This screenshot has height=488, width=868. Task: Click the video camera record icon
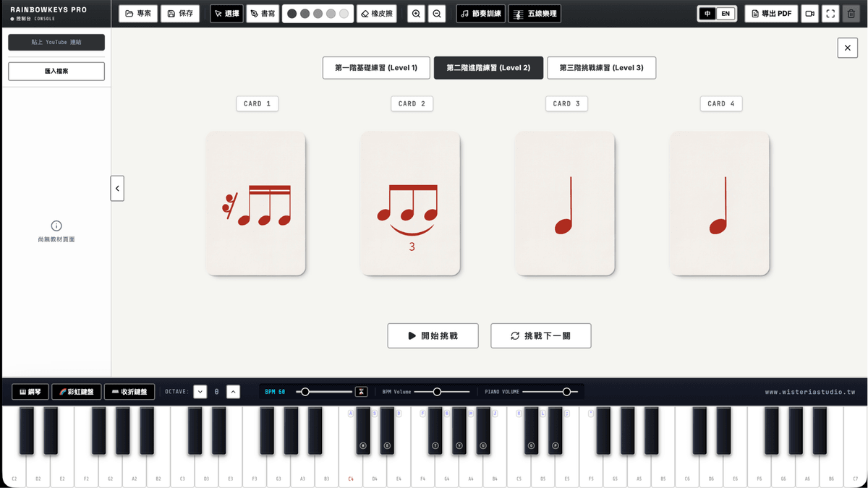(x=809, y=14)
